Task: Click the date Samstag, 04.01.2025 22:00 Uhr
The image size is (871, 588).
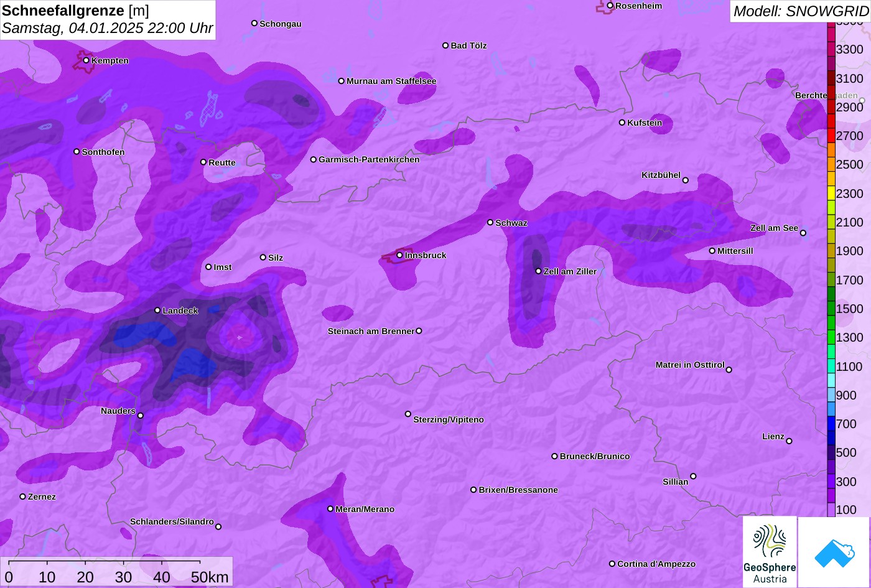Action: (108, 28)
